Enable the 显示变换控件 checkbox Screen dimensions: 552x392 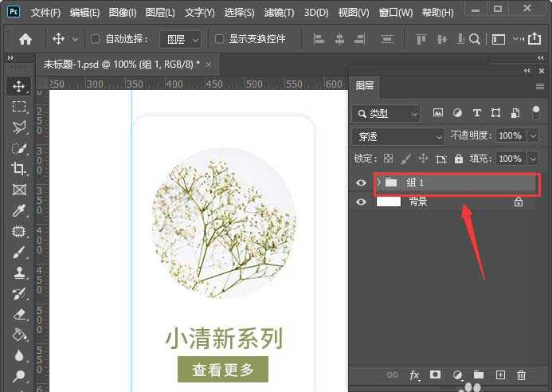(220, 39)
